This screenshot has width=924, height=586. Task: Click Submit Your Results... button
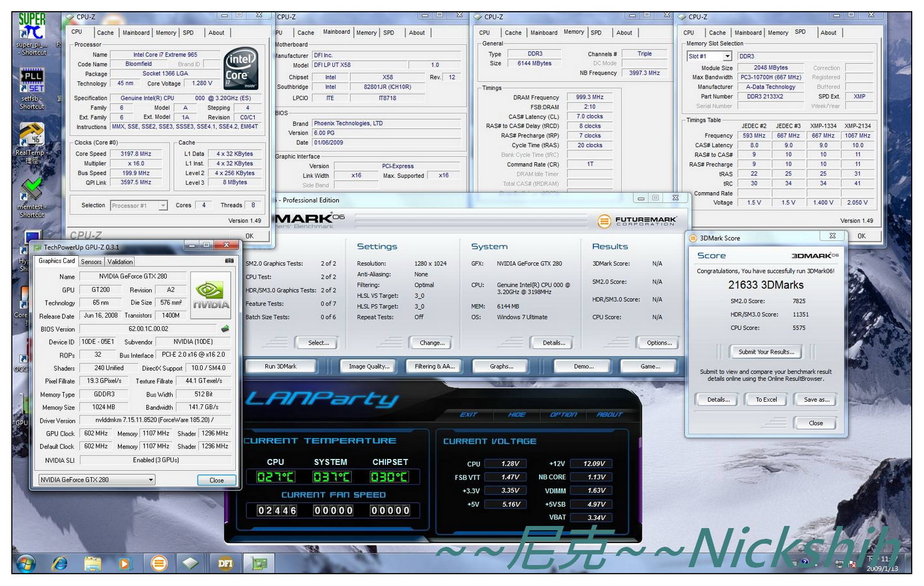pos(766,352)
